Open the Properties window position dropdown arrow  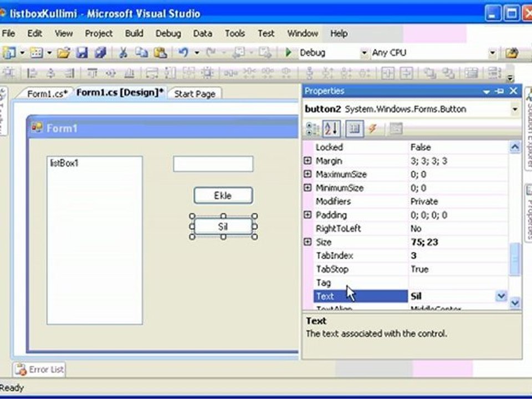[x=486, y=91]
